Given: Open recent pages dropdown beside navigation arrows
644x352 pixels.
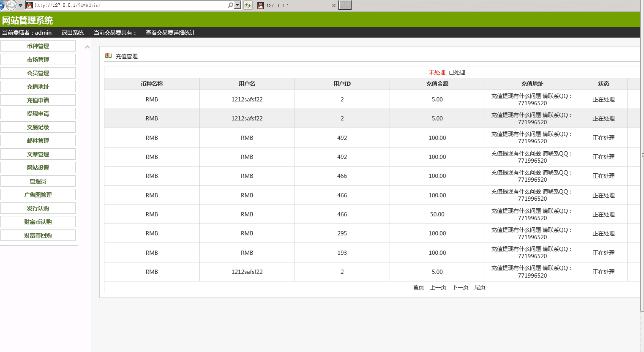Looking at the screenshot, I should pos(20,5).
